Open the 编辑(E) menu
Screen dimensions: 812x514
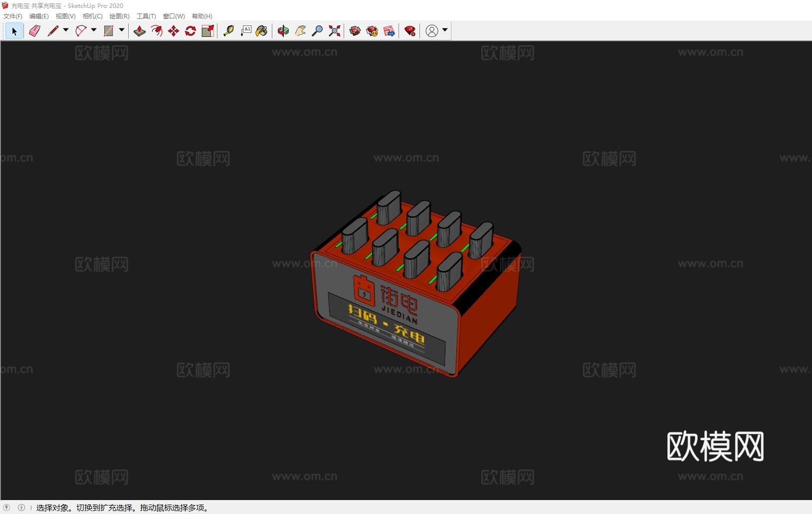point(39,16)
